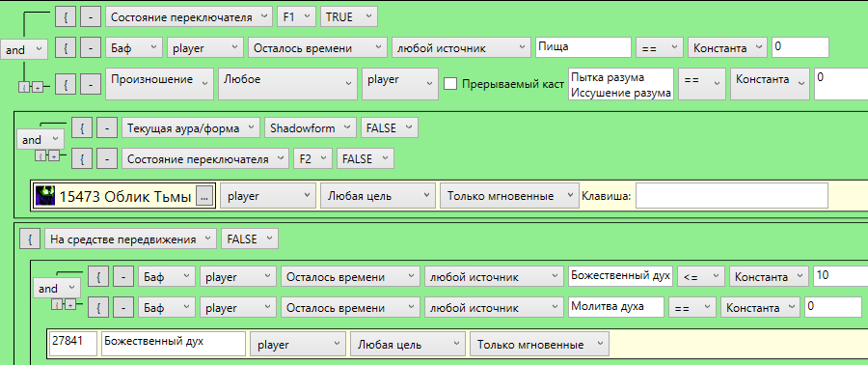Open Состояние переключателя dropdown on the F1 row
868x365 pixels.
click(189, 17)
